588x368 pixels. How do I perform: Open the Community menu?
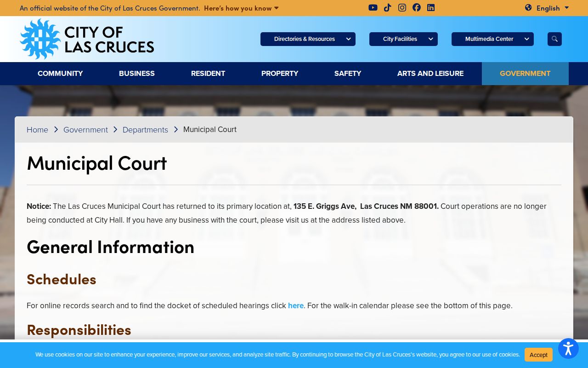(60, 74)
